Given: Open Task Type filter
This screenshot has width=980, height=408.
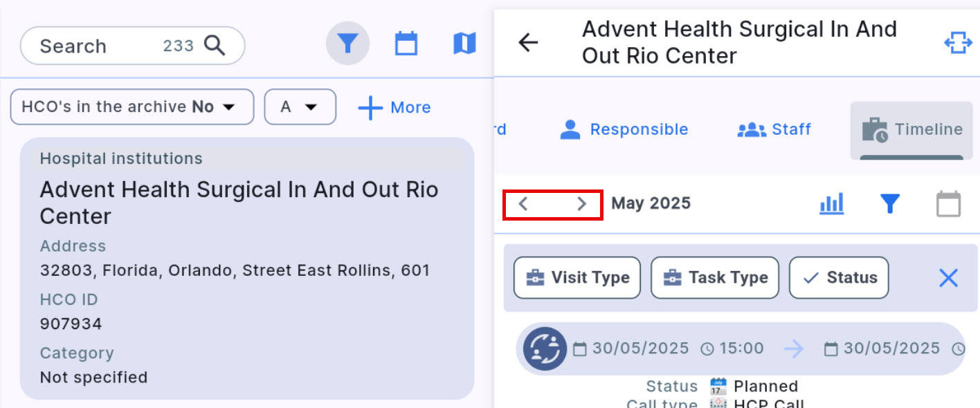Looking at the screenshot, I should point(715,278).
